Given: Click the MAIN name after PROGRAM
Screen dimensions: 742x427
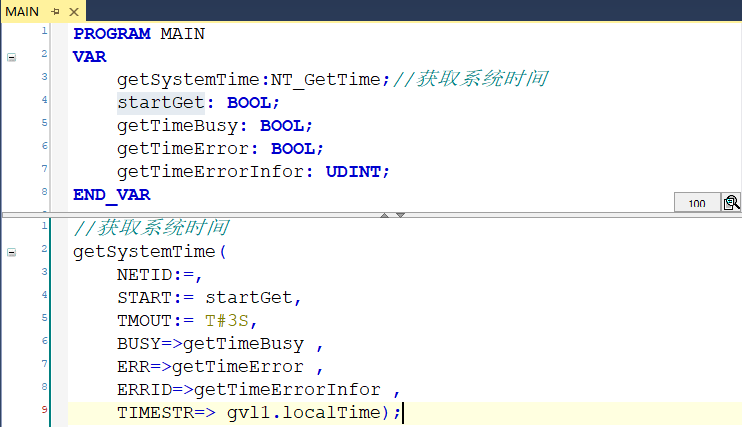Looking at the screenshot, I should tap(183, 34).
